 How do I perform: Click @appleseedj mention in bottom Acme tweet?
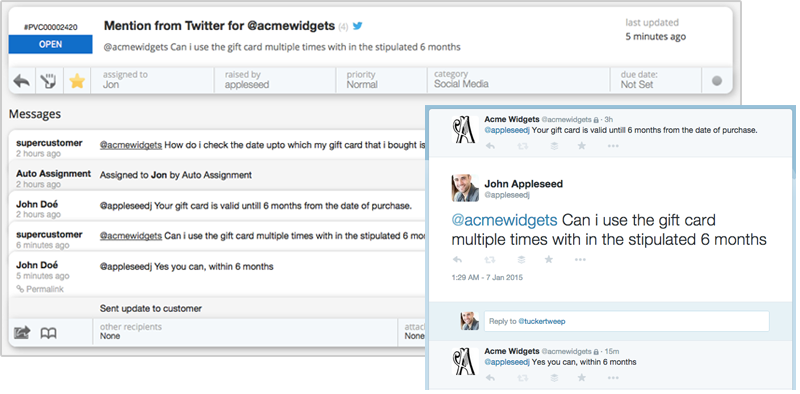[x=507, y=362]
